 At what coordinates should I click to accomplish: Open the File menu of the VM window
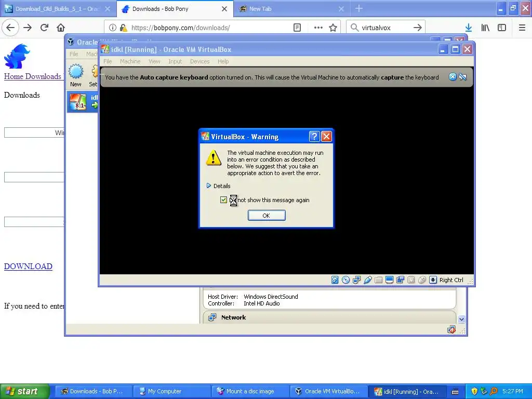[108, 61]
